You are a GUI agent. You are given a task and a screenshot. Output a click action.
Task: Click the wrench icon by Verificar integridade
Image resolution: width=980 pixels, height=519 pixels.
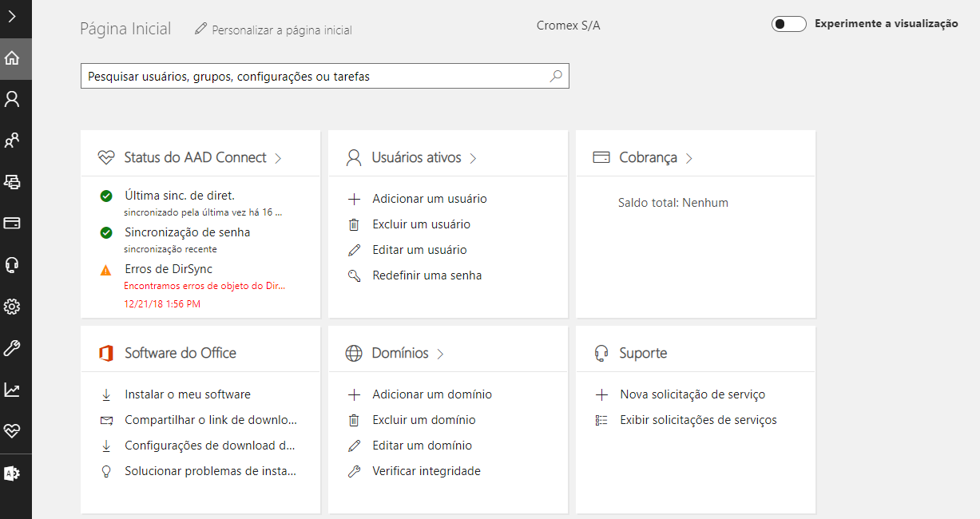click(x=354, y=471)
